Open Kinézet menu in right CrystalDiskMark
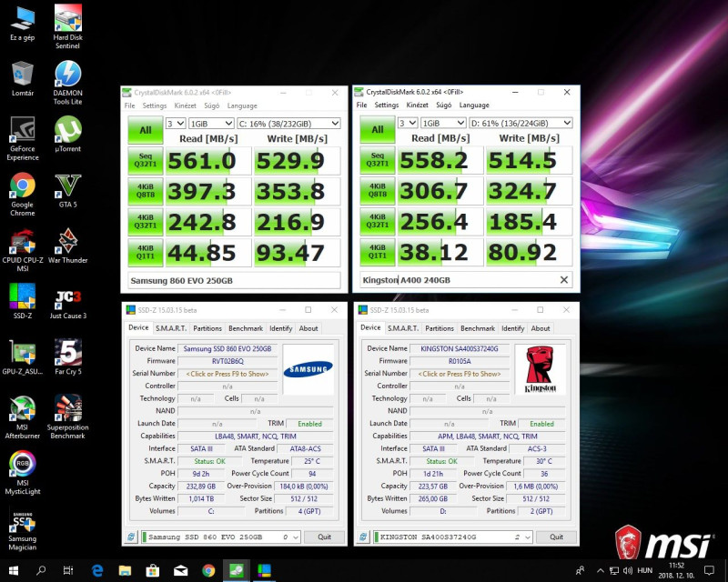Image resolution: width=728 pixels, height=582 pixels. (x=417, y=105)
